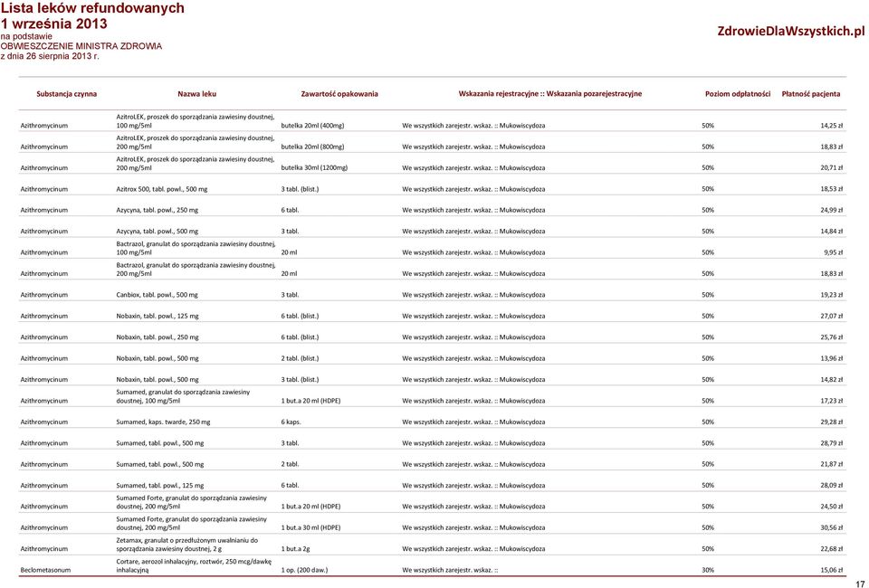869x588 pixels.
Task: Select the Cortare aerozol inhalacyjny drug name
Action: click(x=194, y=565)
